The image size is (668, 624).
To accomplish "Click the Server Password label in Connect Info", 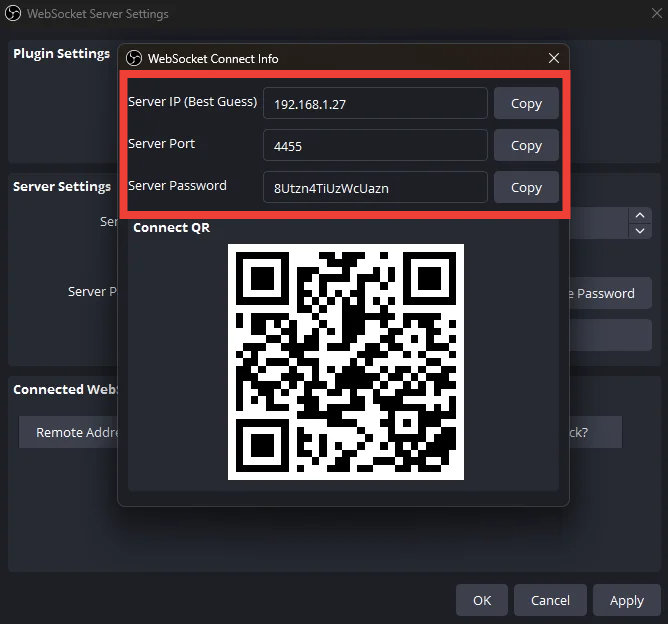I will tap(177, 186).
